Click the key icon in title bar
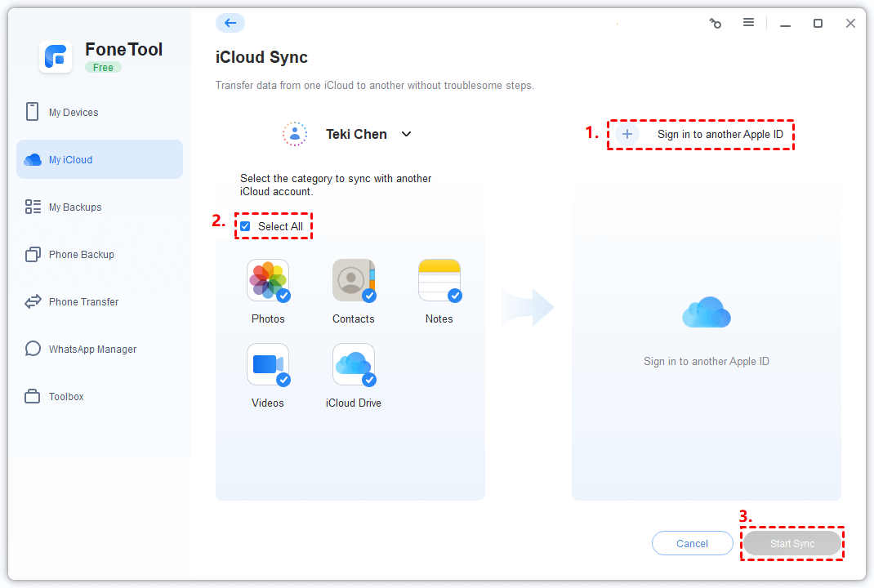This screenshot has width=874, height=588. pos(716,24)
